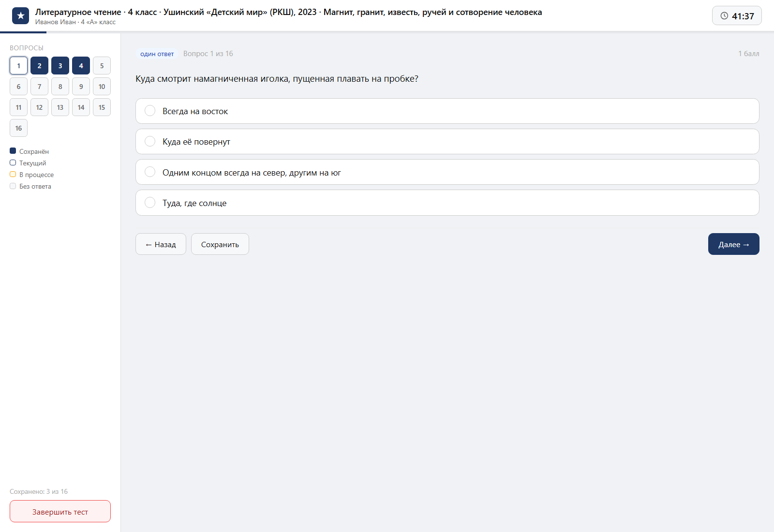Click the 'один ответ' tag

pyautogui.click(x=157, y=54)
